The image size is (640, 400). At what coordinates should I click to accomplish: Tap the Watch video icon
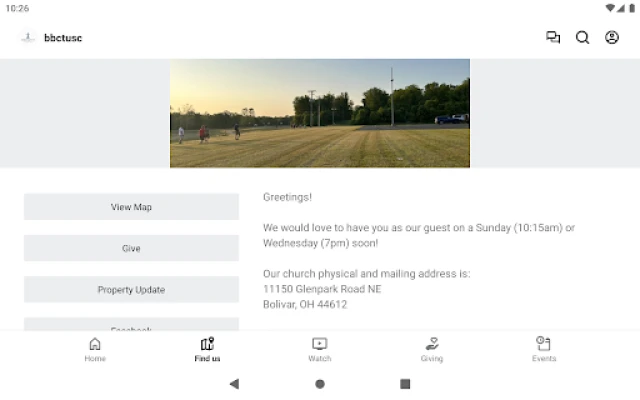coord(320,344)
